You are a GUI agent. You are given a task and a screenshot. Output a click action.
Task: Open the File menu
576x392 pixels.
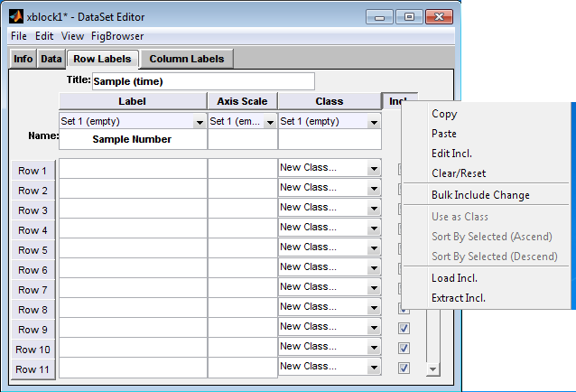[18, 36]
